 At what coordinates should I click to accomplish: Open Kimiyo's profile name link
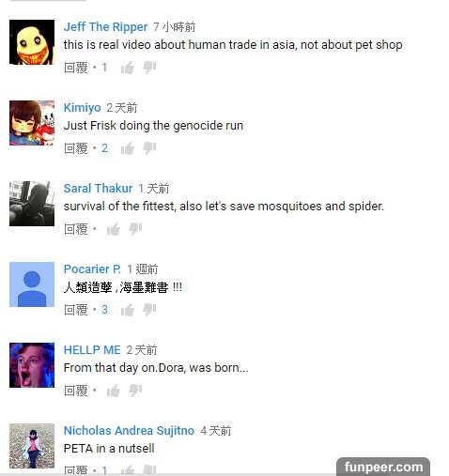[x=82, y=108]
